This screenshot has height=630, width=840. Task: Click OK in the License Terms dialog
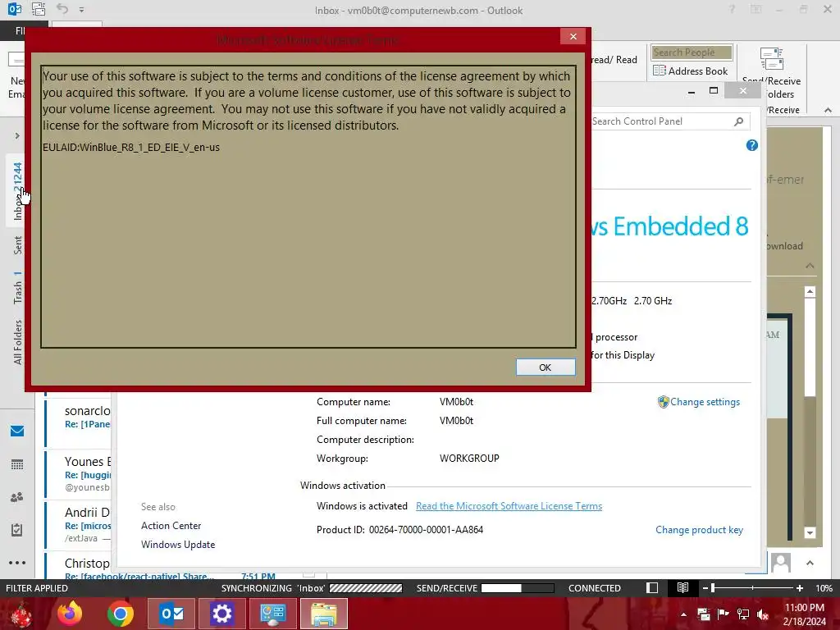coord(546,367)
